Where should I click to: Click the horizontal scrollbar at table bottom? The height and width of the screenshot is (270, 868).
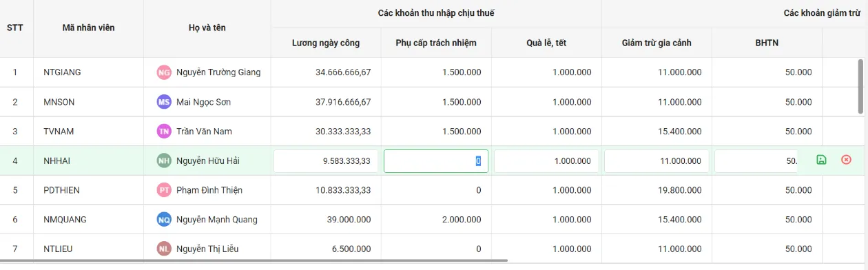pos(254,261)
